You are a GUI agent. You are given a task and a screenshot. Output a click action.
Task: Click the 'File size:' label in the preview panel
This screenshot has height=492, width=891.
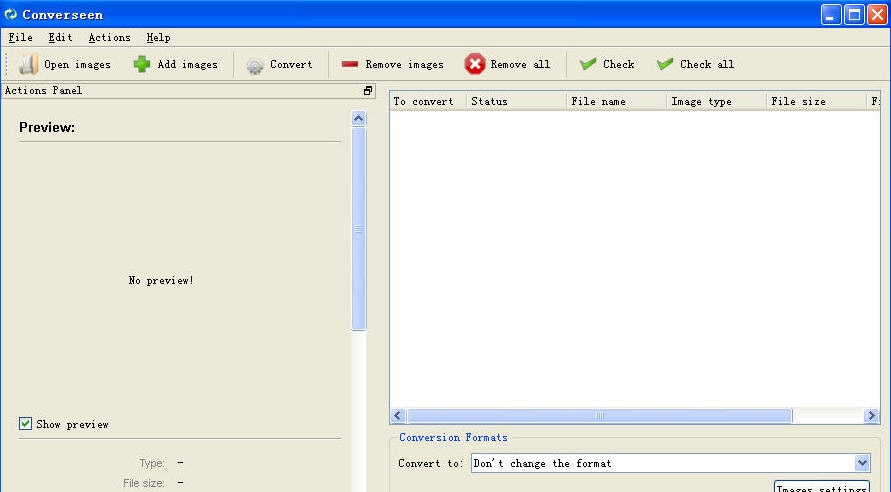[144, 483]
